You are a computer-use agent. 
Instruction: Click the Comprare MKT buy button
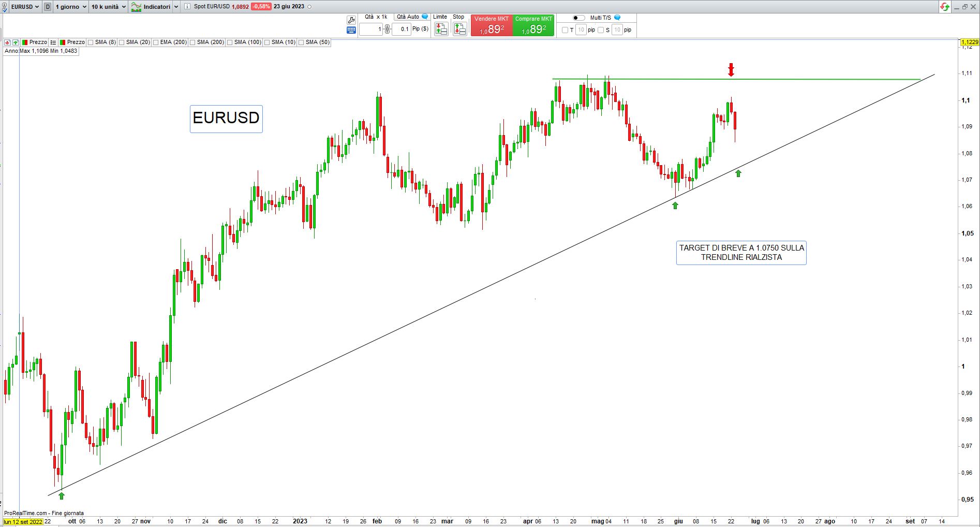click(x=533, y=26)
